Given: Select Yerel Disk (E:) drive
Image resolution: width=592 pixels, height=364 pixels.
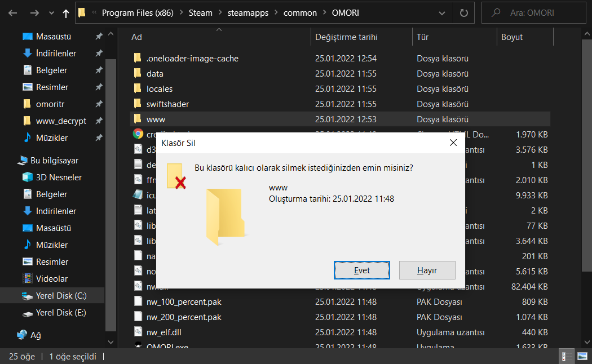Looking at the screenshot, I should pyautogui.click(x=60, y=313).
